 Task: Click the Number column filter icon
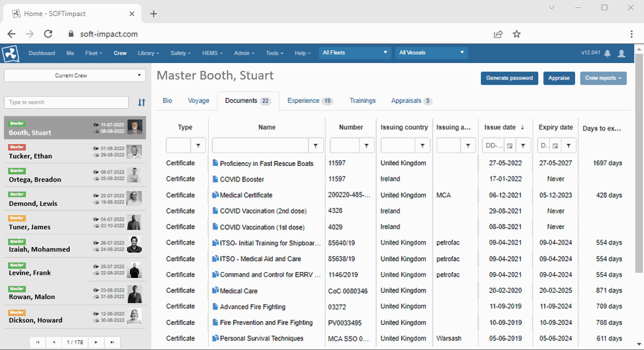point(366,145)
